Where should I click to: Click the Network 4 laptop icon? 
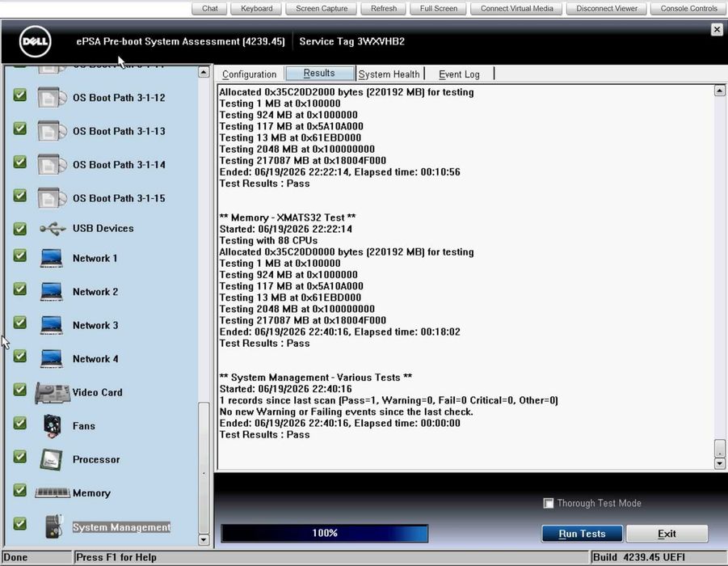tap(51, 359)
